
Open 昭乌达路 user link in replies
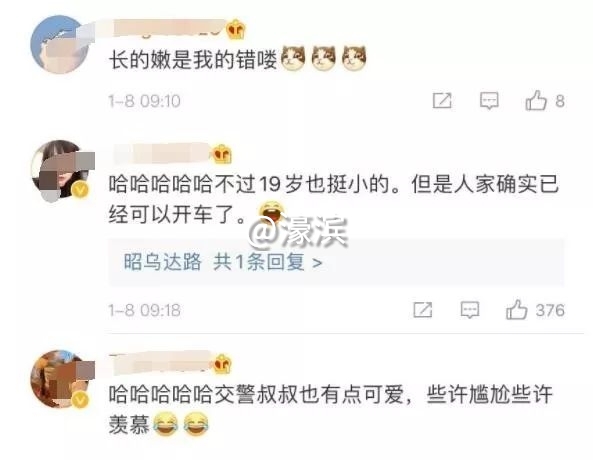tap(163, 262)
